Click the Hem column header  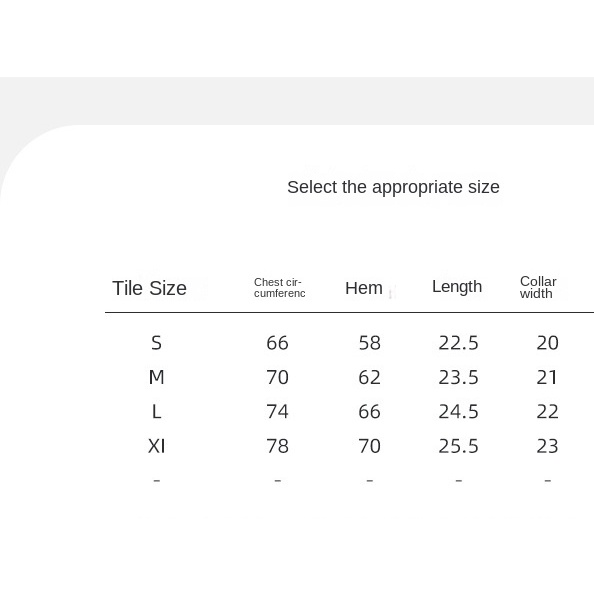click(x=364, y=288)
